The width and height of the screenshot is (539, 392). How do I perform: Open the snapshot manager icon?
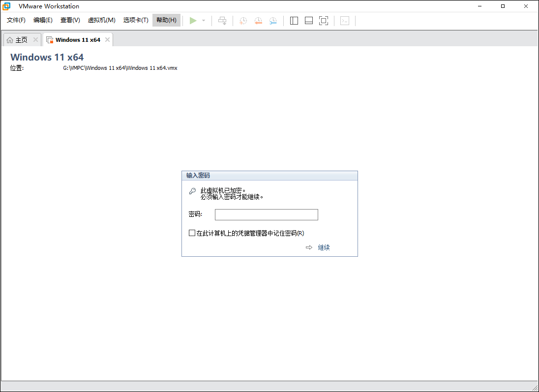coord(273,21)
